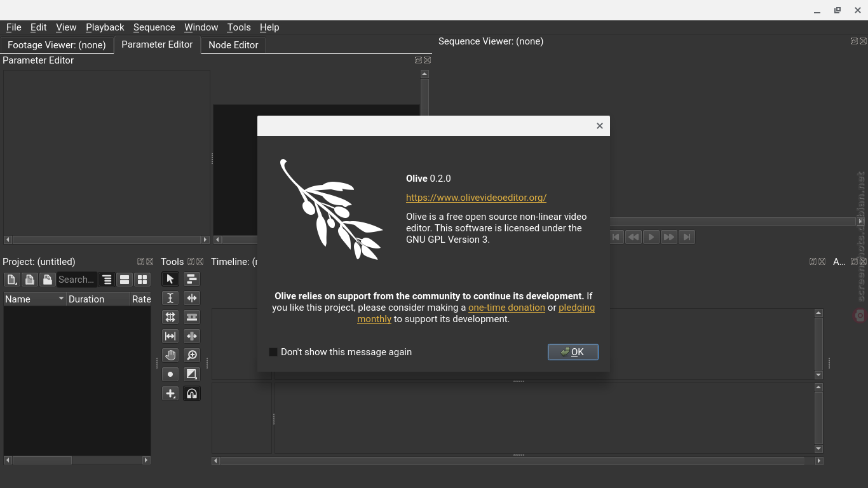Viewport: 868px width, 488px height.
Task: Open the olivevideoeditor.org link
Action: pos(477,198)
